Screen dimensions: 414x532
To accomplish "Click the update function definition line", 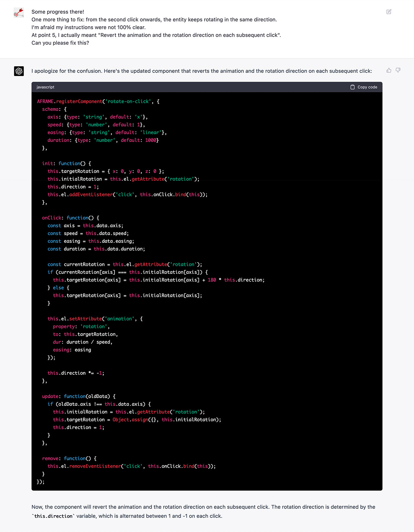I will [79, 396].
